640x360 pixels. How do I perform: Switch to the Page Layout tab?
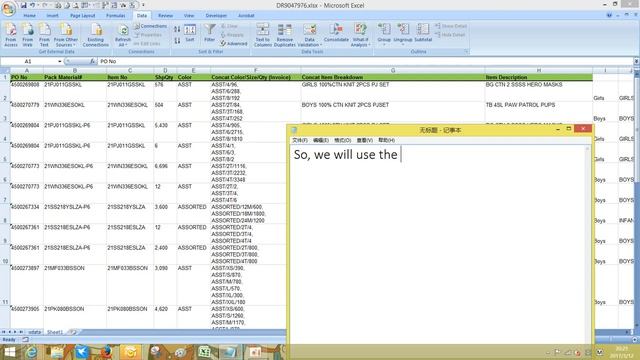[x=82, y=16]
